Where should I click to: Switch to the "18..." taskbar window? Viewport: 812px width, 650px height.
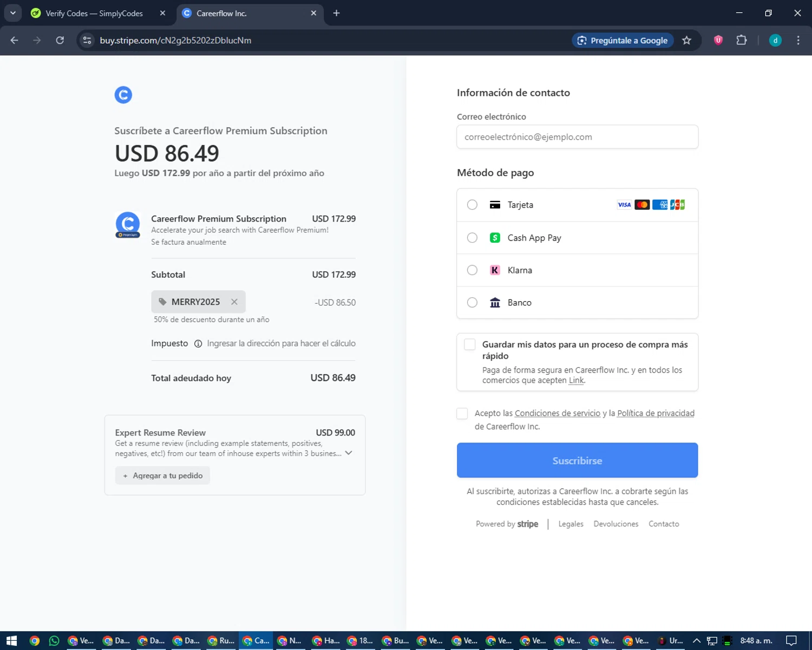click(x=361, y=641)
